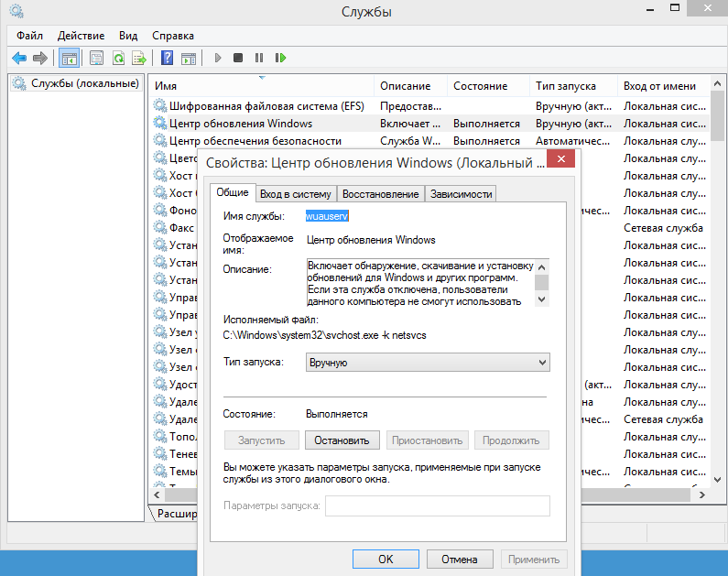Click the Параметры запуска input field
This screenshot has width=728, height=576.
click(438, 505)
